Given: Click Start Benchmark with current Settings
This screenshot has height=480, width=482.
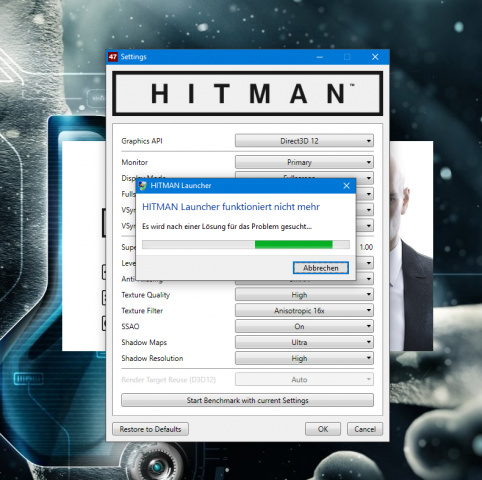Looking at the screenshot, I should click(247, 400).
